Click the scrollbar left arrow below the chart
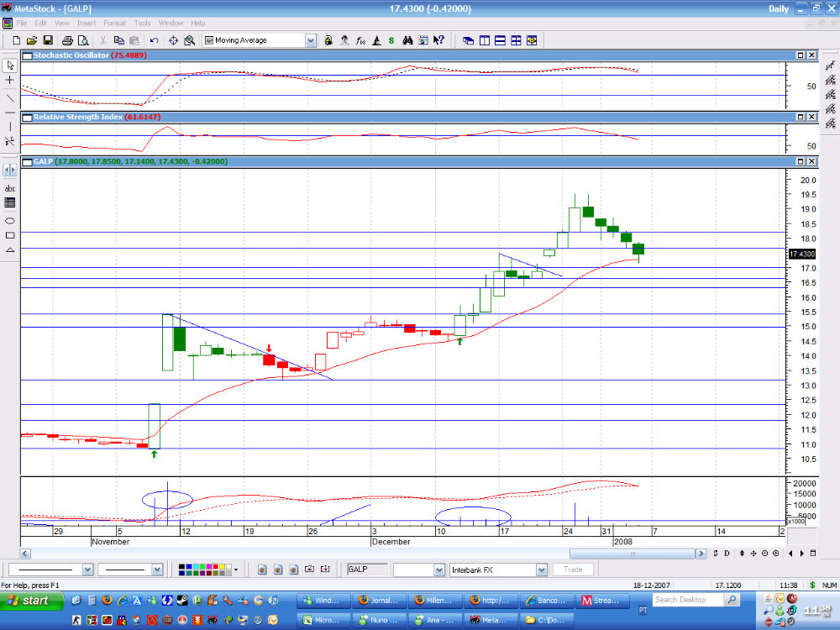The width and height of the screenshot is (840, 630). (x=25, y=554)
